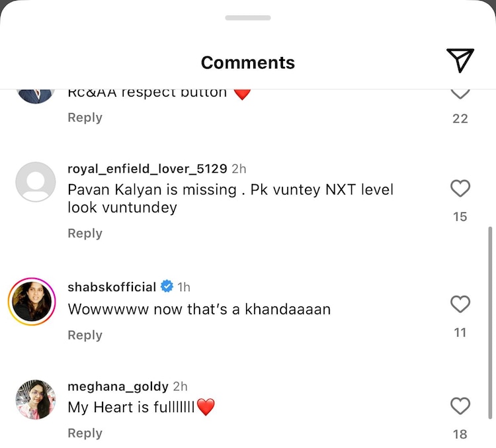Open shabskofficial's story-ringed profile picture

tap(31, 302)
